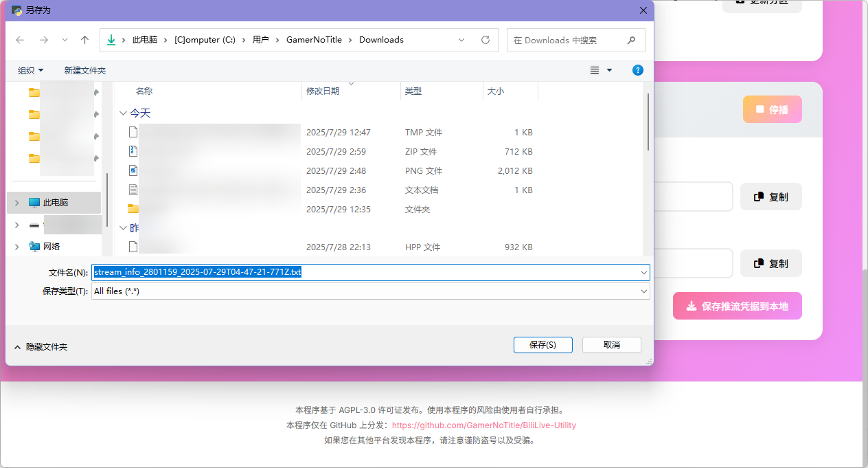The width and height of the screenshot is (868, 468).
Task: Click the green location icon in the address bar
Action: click(111, 40)
